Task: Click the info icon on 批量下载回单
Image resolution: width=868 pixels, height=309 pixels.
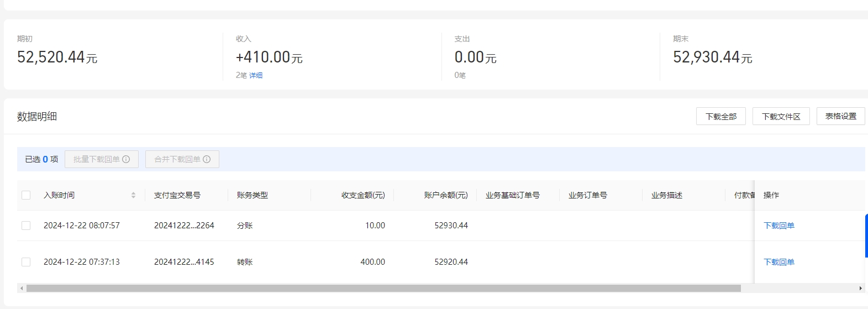Action: [126, 159]
